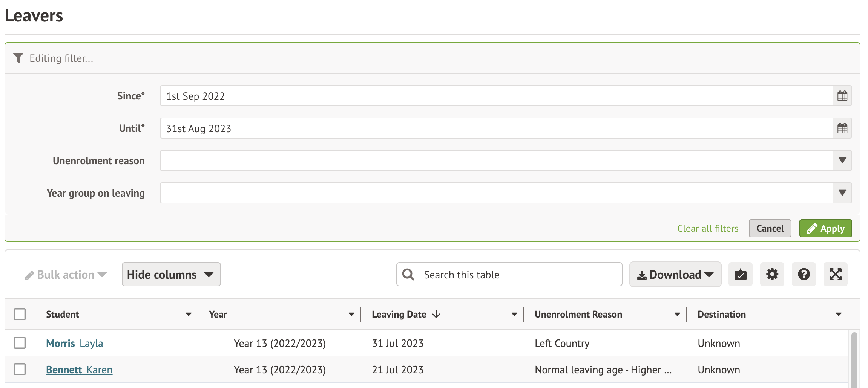The width and height of the screenshot is (868, 388).
Task: Click the Clear all filters link
Action: coord(707,228)
